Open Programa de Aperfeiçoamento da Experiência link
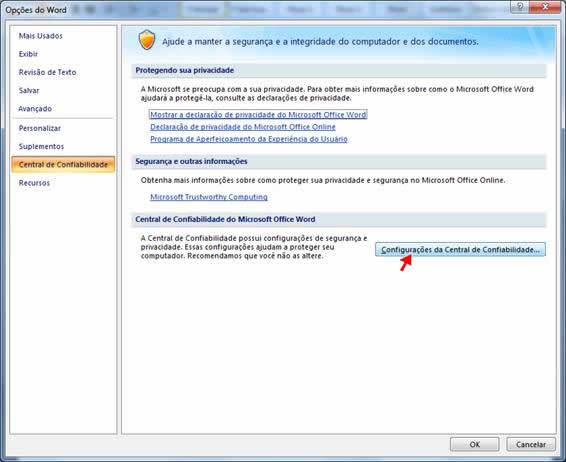Viewport: 566px width, 462px height. tap(249, 139)
